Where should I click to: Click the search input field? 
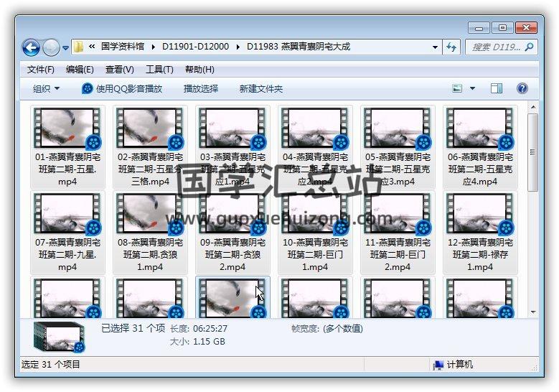(495, 47)
